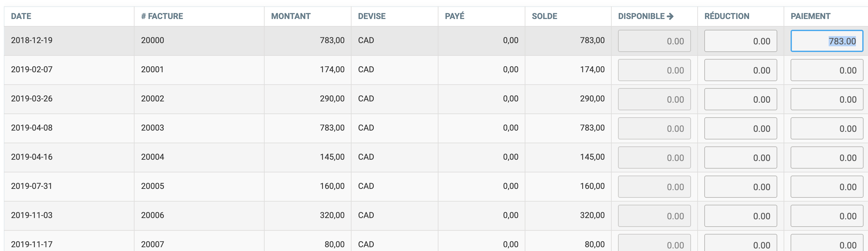Click the arrow icon beside DISPONIBLE header
The width and height of the screenshot is (868, 251).
(670, 16)
